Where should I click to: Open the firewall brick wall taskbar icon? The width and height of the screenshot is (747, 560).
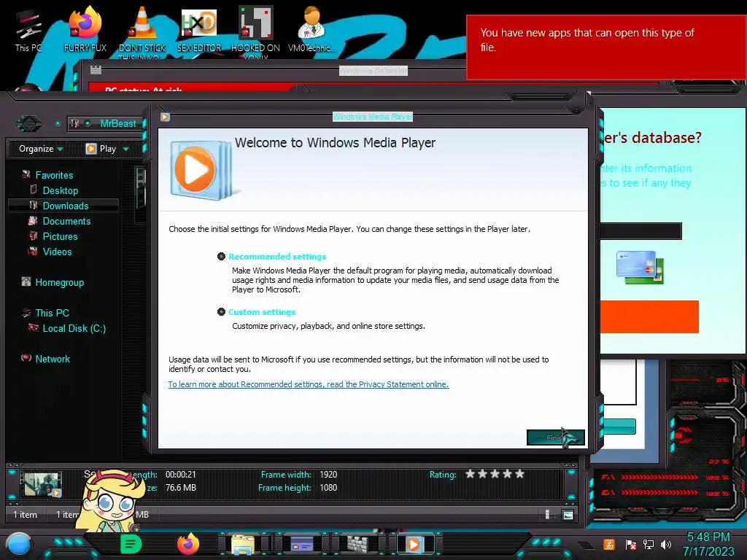(x=357, y=544)
